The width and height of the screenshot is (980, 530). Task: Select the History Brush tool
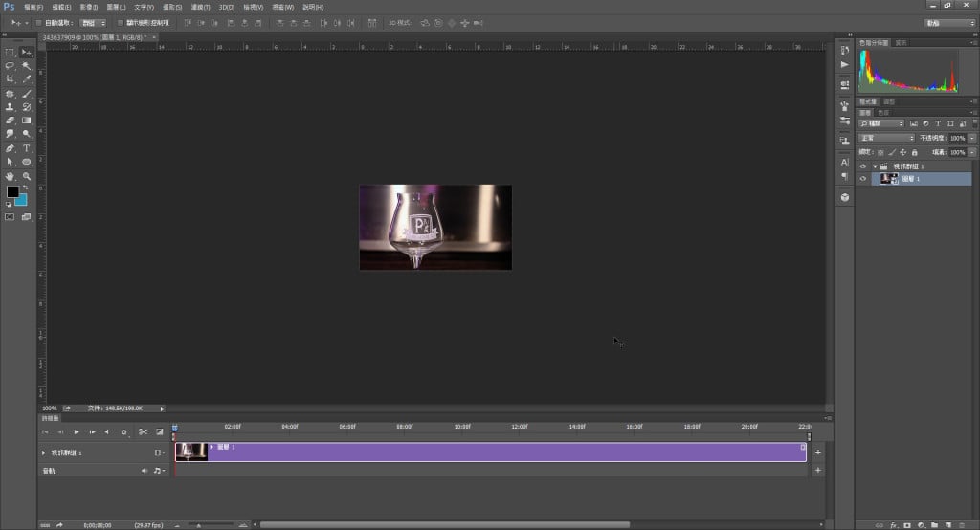click(x=27, y=107)
